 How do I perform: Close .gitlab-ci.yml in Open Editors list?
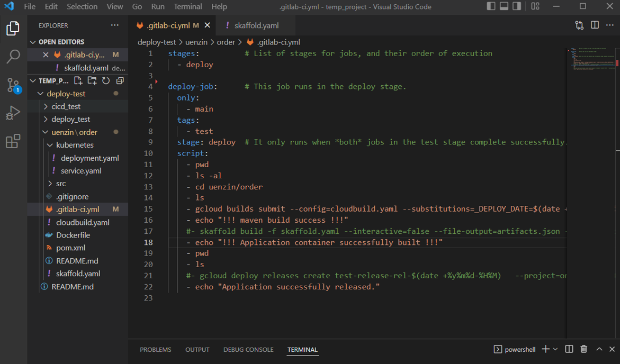[x=46, y=55]
